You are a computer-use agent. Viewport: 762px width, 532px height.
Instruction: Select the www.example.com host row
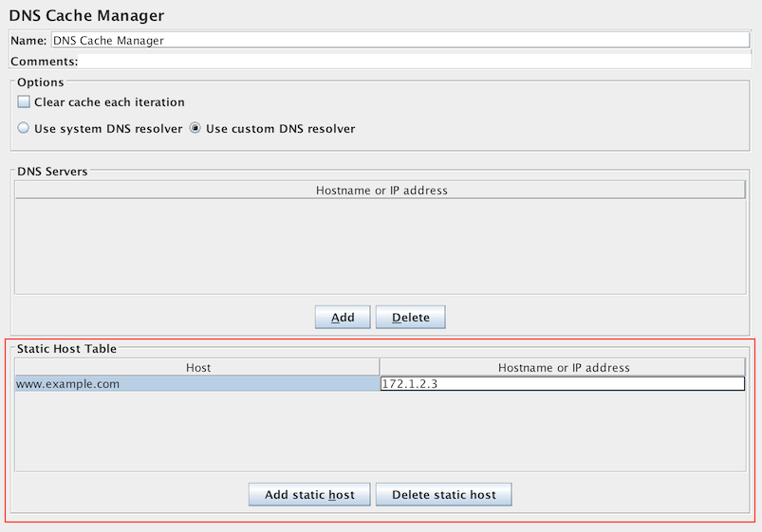pyautogui.click(x=197, y=384)
